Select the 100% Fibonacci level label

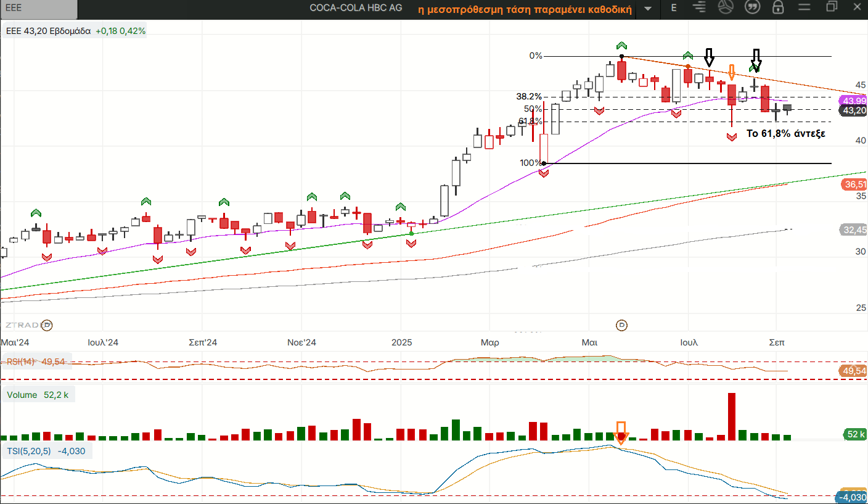[531, 163]
